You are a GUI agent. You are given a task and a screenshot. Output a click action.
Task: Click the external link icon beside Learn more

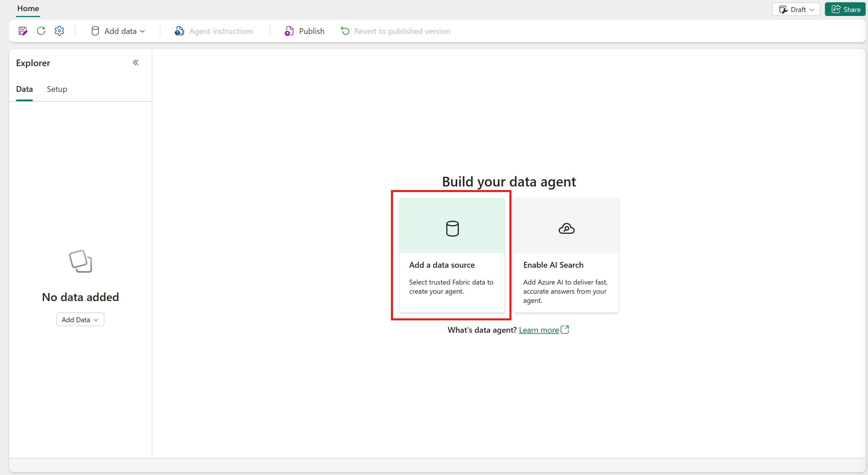565,330
